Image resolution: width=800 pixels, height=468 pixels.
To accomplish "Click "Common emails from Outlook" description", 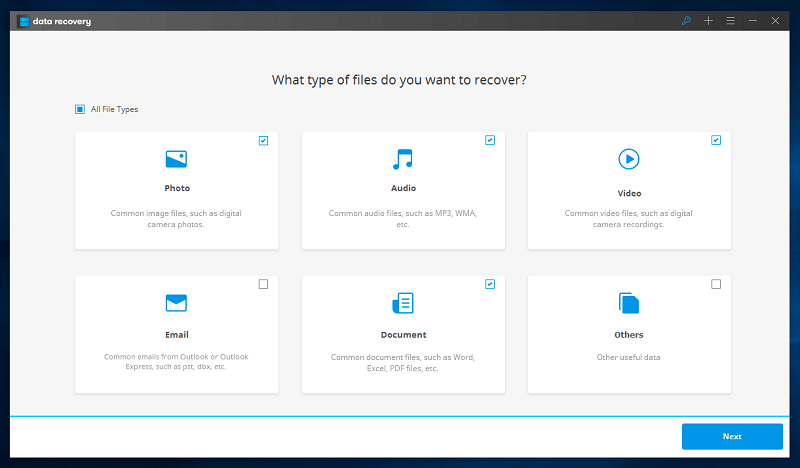I will [176, 361].
